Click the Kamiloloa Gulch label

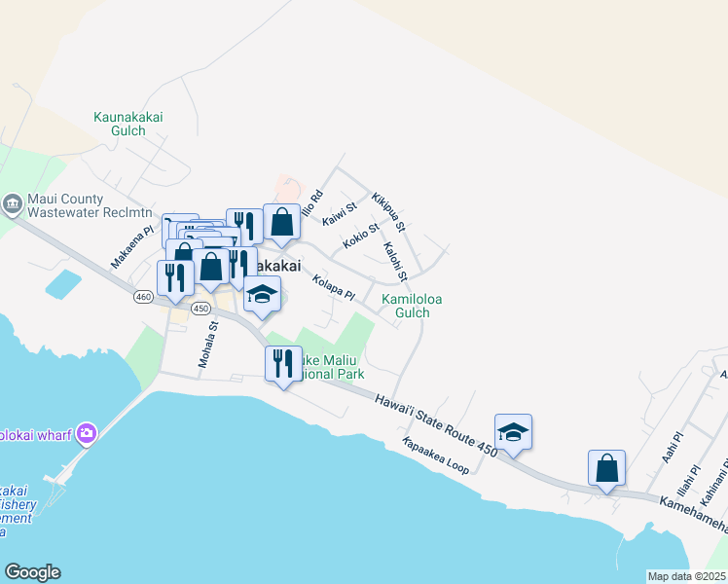[412, 306]
